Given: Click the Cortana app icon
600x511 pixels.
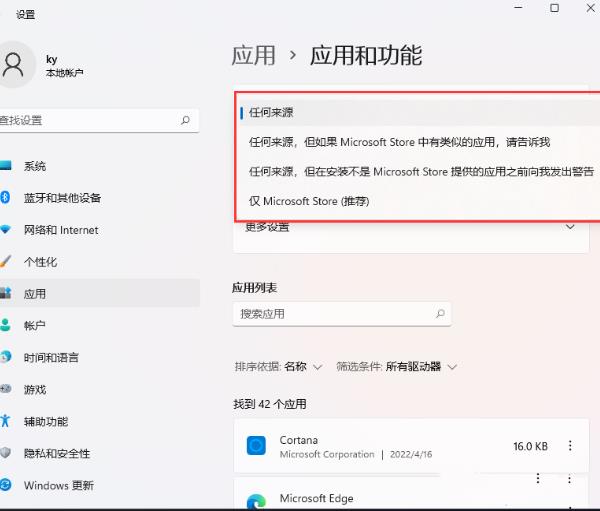Looking at the screenshot, I should 256,446.
